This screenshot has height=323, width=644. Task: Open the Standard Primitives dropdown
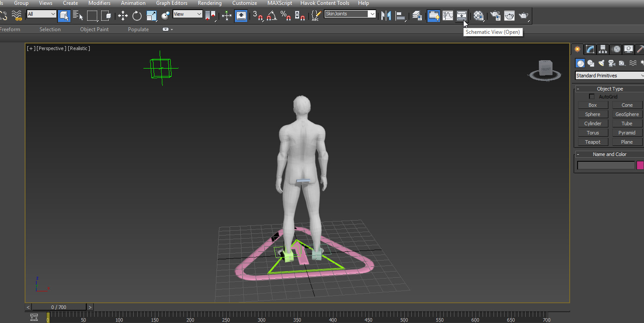pos(610,76)
